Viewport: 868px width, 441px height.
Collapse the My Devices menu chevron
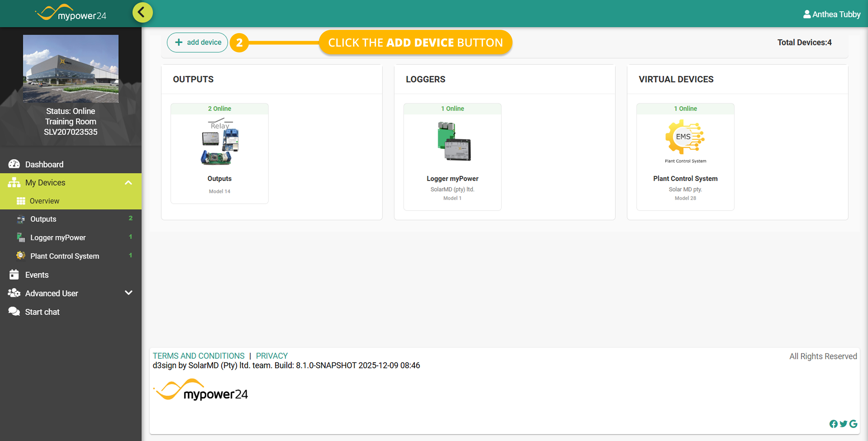pos(128,183)
